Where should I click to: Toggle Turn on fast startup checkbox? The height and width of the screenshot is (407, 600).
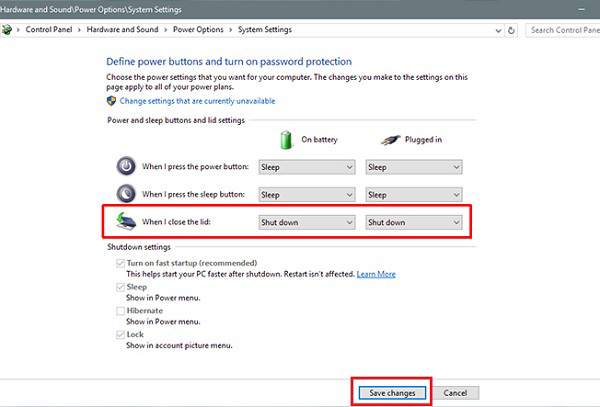tap(121, 263)
